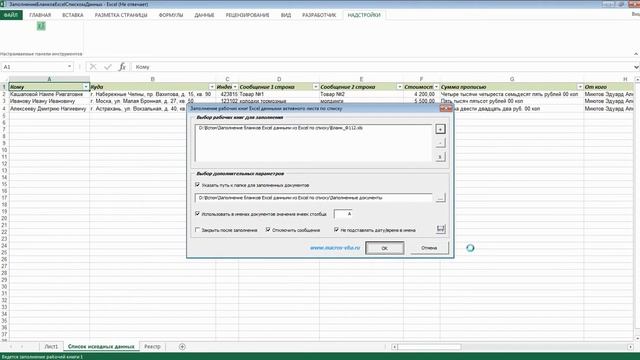640x360 pixels.
Task: Select the Бланк_Ф112.xls path in list
Action: 280,128
